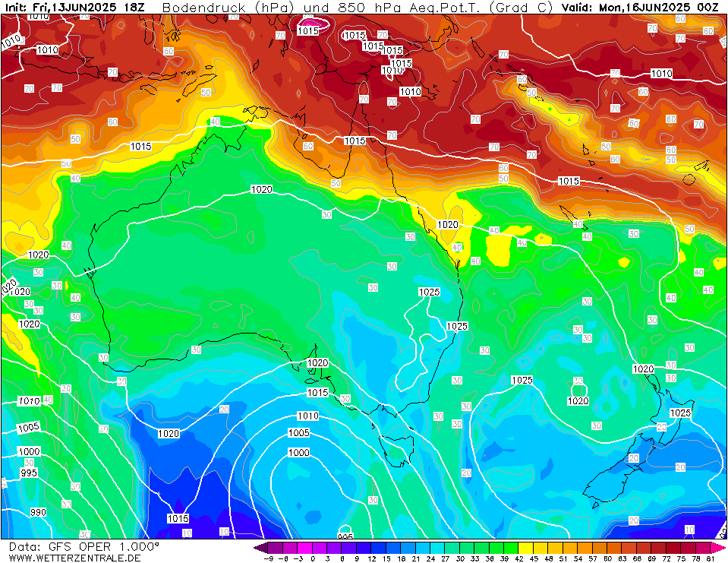Click the Init: Fri,13JUN2025 18Z text

pos(74,8)
